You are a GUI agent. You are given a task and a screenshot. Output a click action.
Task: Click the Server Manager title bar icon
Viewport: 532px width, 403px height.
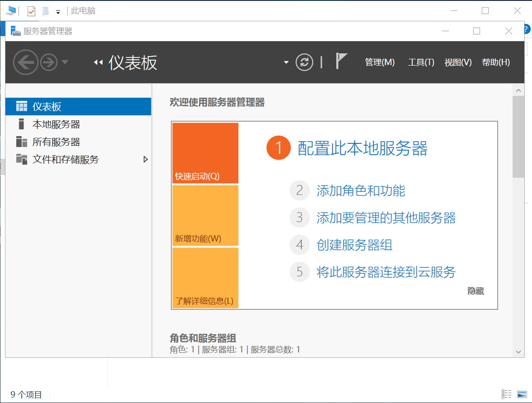click(x=15, y=31)
